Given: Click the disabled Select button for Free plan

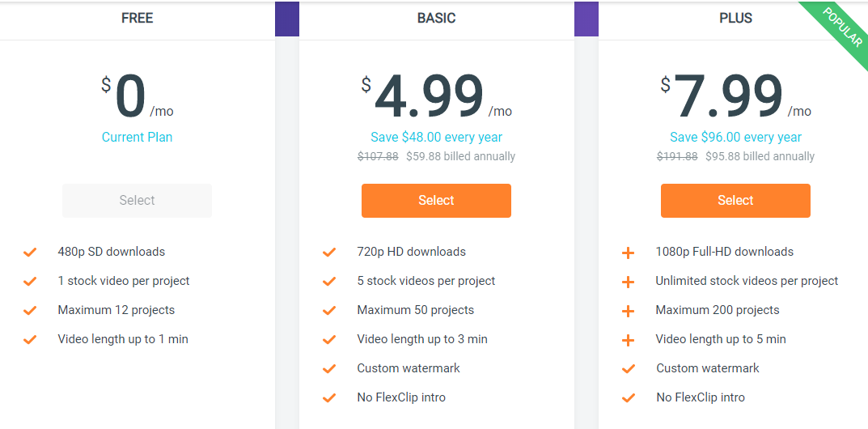Looking at the screenshot, I should point(137,201).
